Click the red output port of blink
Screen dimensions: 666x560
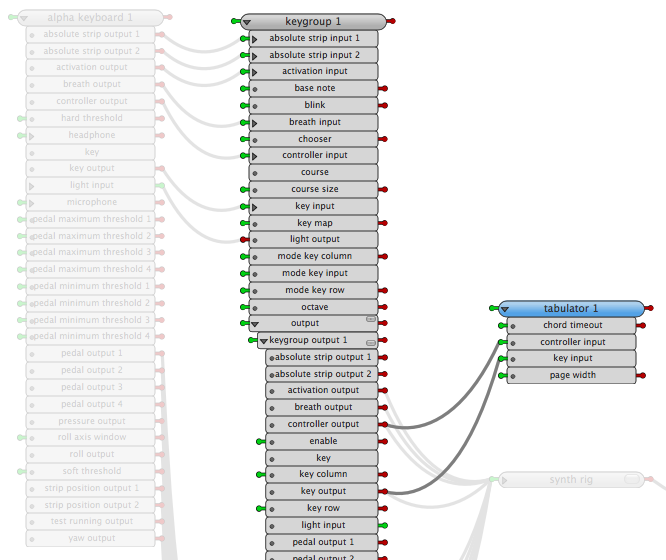(383, 105)
